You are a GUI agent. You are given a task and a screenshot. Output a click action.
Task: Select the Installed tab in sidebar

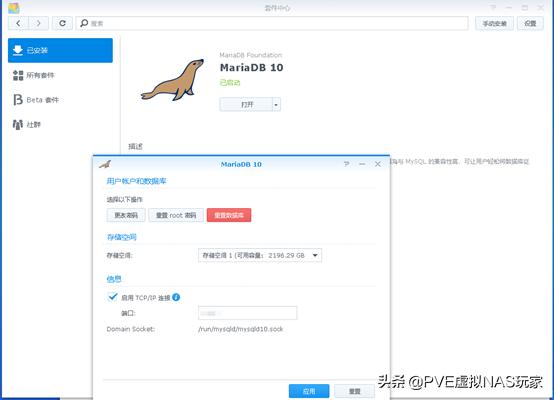coord(60,50)
